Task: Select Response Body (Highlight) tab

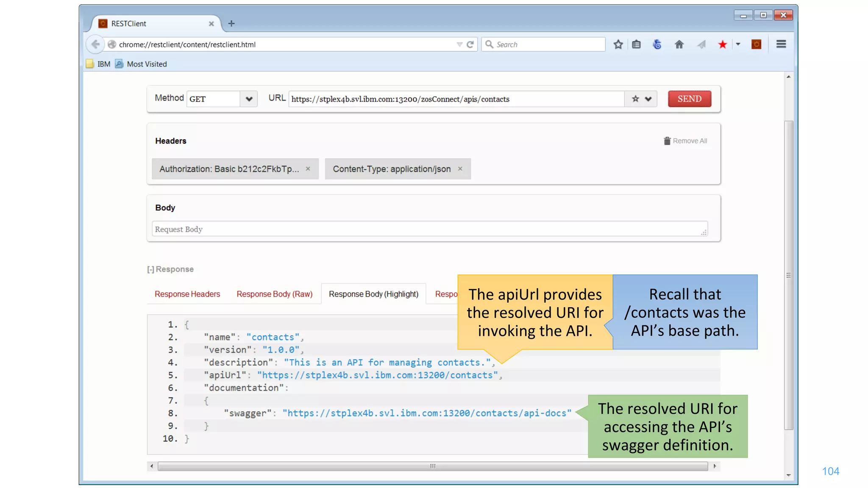Action: pyautogui.click(x=373, y=294)
